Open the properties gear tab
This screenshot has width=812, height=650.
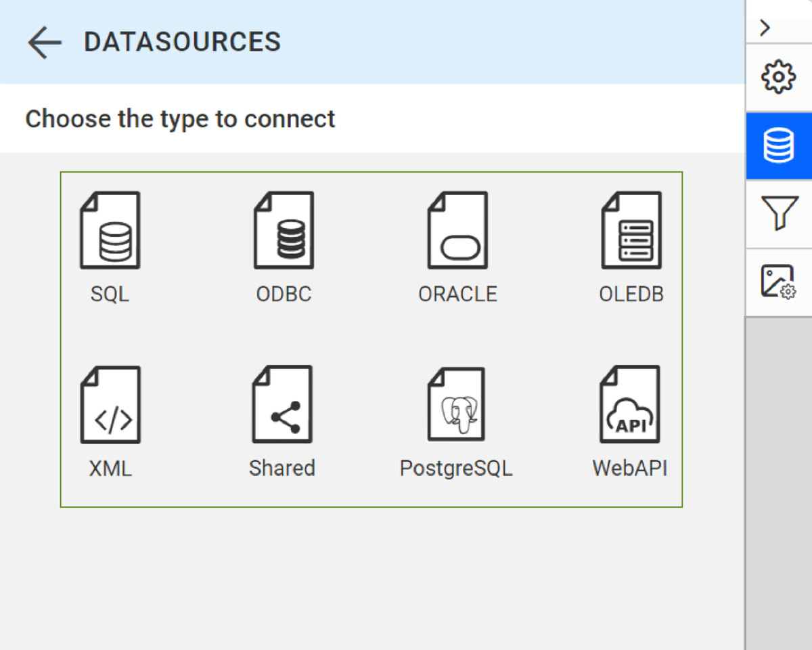coord(778,77)
